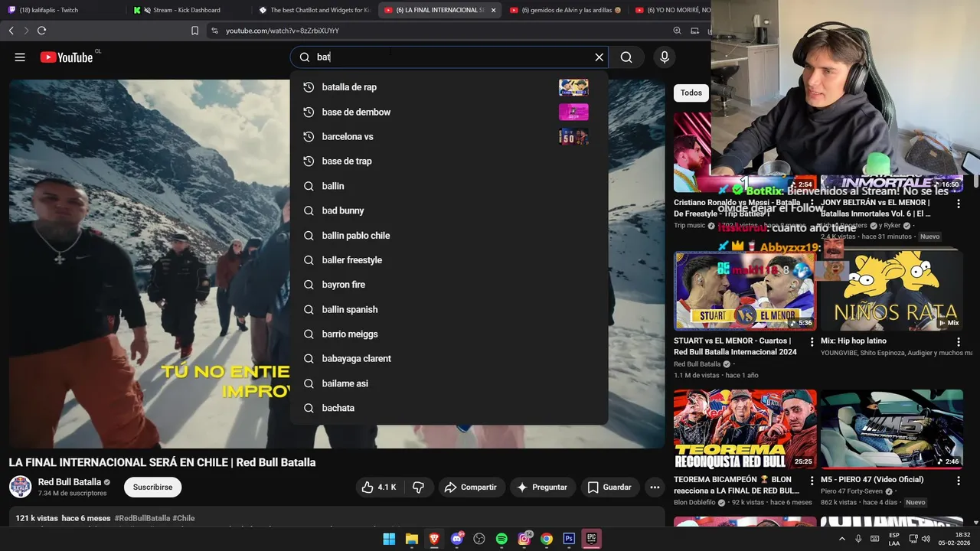
Task: Choose the 'barcelona vs' suggestion
Action: tap(449, 136)
